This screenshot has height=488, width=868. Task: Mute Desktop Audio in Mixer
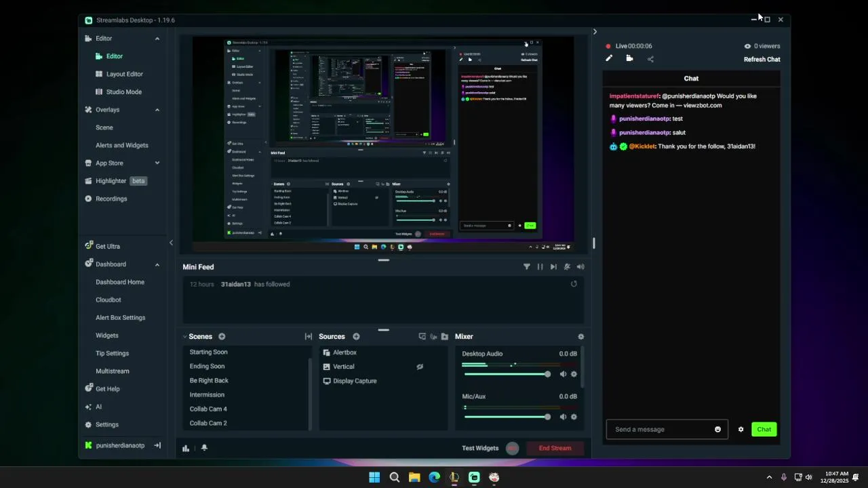[x=563, y=374]
